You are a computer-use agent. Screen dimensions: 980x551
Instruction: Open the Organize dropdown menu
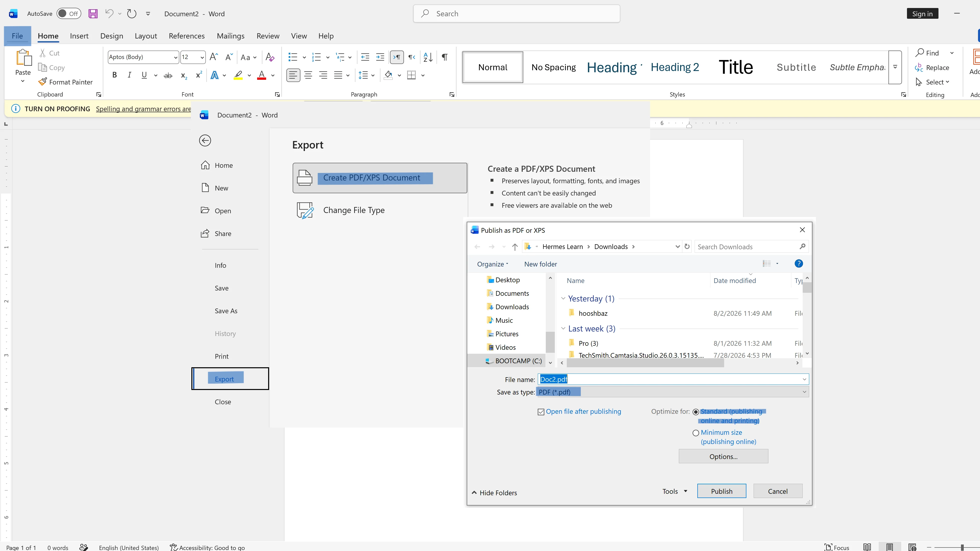(493, 264)
